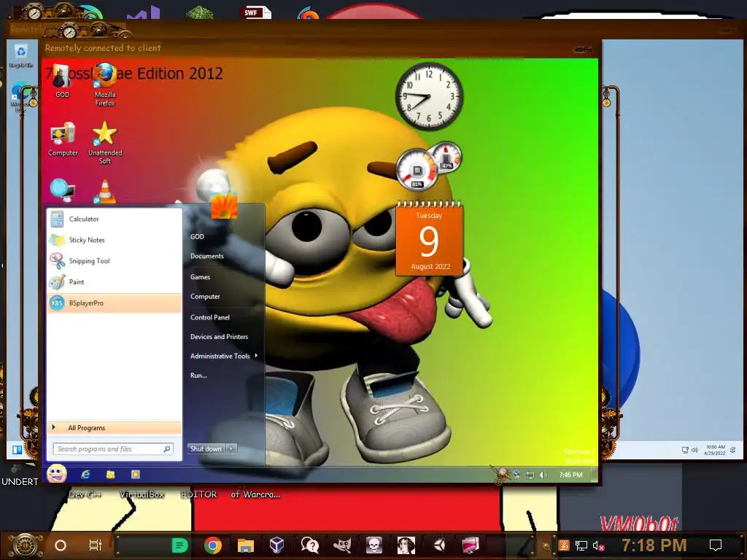Viewport: 747px width, 560px height.
Task: Click the VirtualBox desktop shortcut label
Action: point(142,495)
